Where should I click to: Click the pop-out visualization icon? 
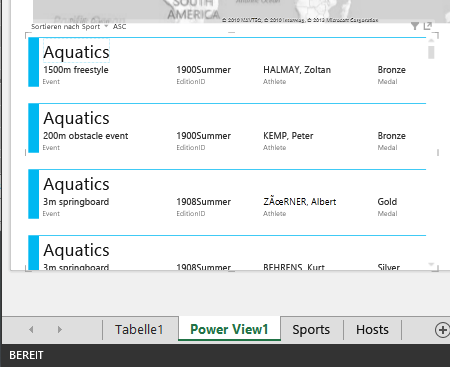(x=428, y=26)
